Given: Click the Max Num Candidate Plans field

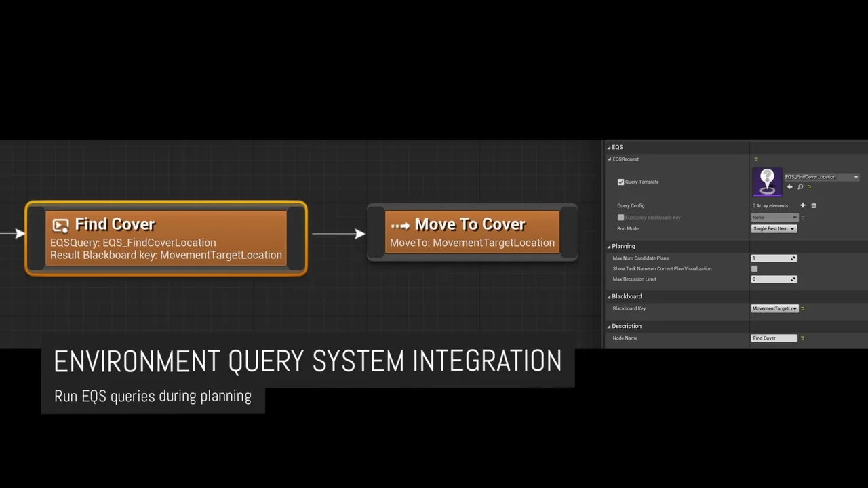Looking at the screenshot, I should click(770, 258).
